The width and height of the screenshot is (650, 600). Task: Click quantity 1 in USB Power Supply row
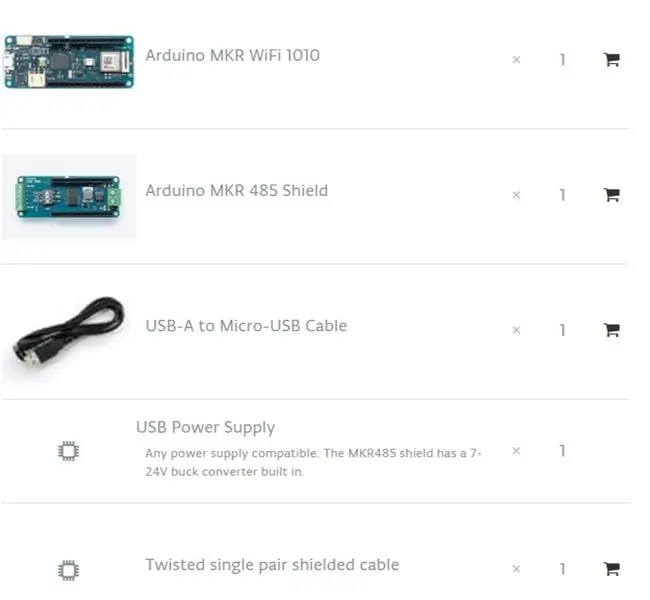562,451
